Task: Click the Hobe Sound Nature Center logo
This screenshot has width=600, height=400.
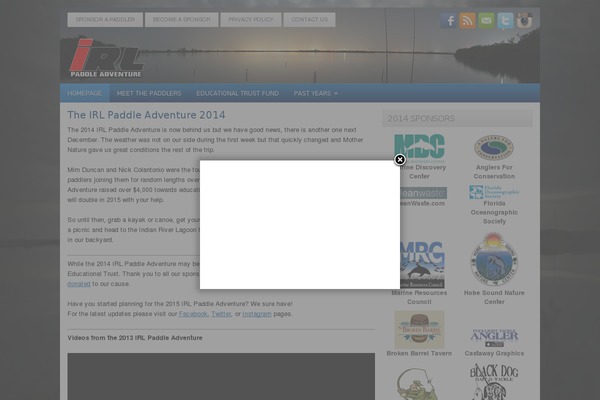Action: click(494, 259)
